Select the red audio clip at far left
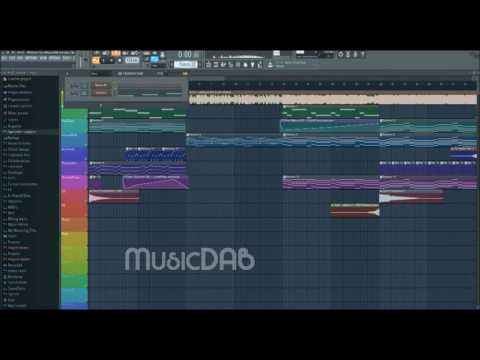Screen dimensions: 480x360 tap(114, 197)
